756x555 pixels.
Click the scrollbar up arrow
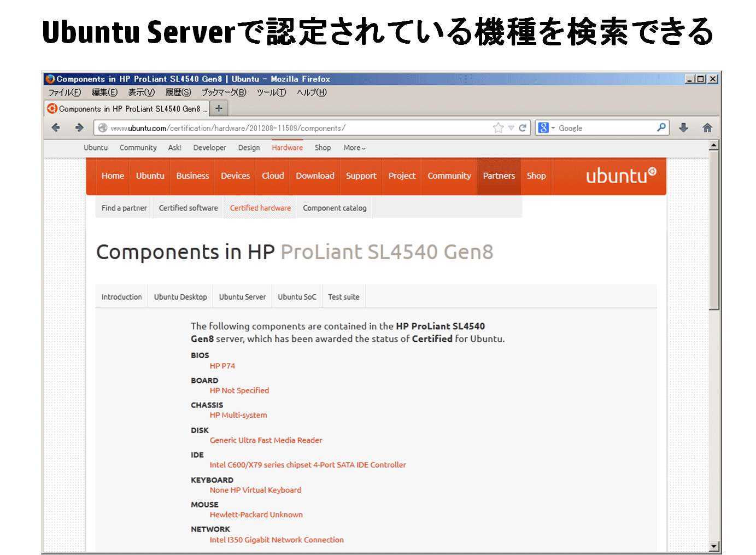713,145
